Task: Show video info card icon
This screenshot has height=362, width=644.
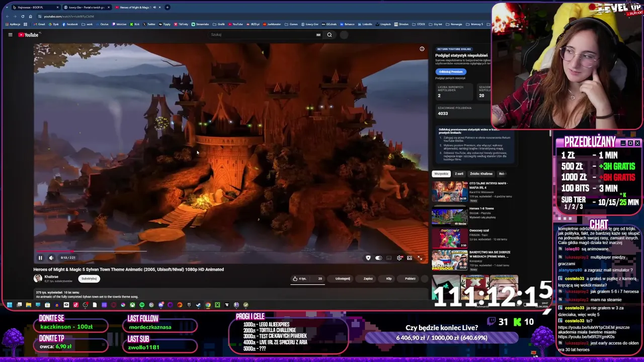Action: [x=422, y=49]
